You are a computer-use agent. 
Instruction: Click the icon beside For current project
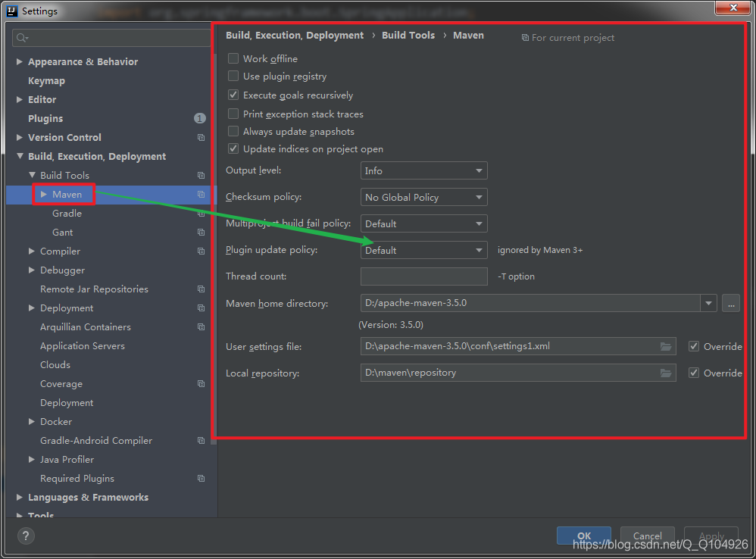pyautogui.click(x=525, y=38)
